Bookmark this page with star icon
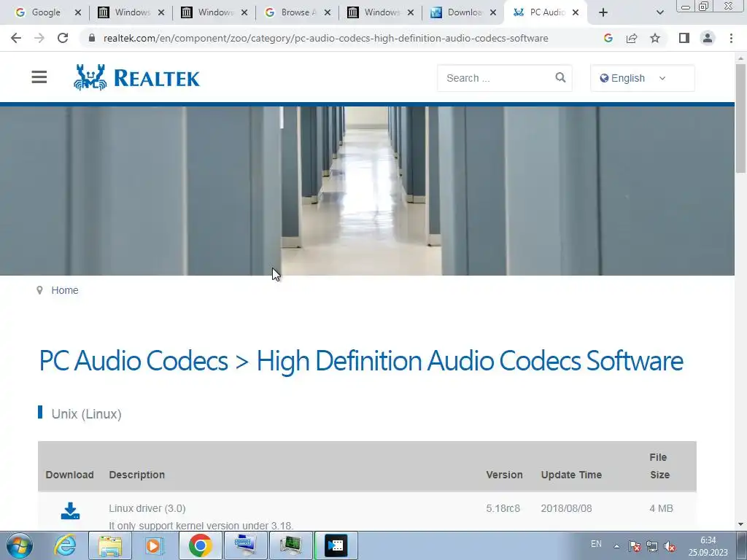 [x=655, y=38]
